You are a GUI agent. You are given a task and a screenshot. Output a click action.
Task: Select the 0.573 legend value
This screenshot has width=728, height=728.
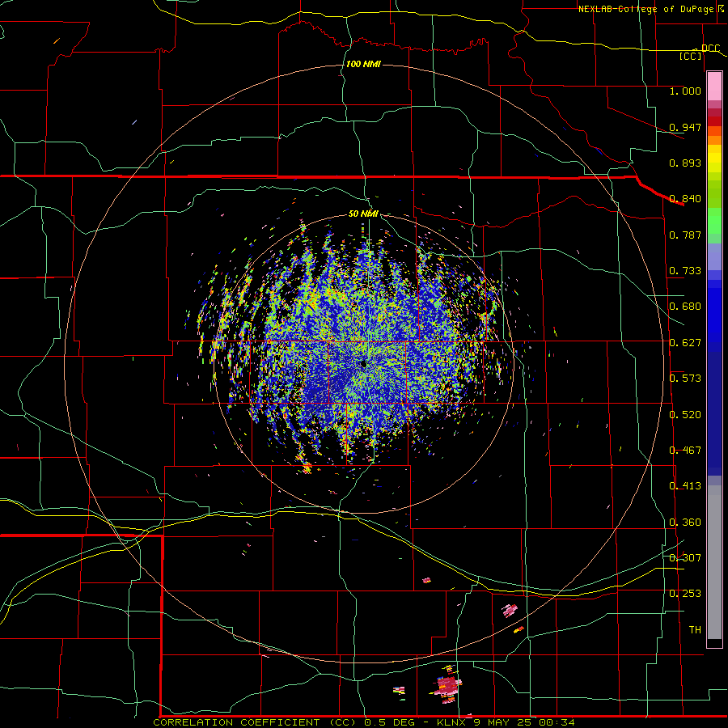click(x=685, y=379)
